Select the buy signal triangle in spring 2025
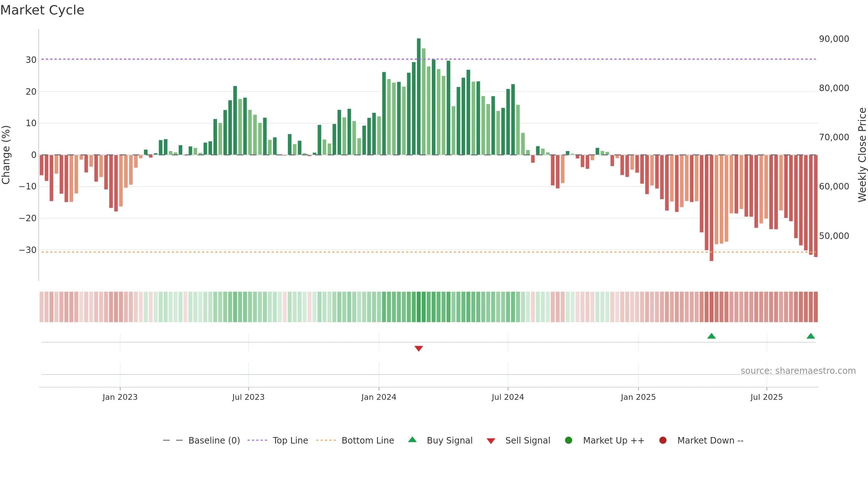868x488 pixels. [711, 336]
